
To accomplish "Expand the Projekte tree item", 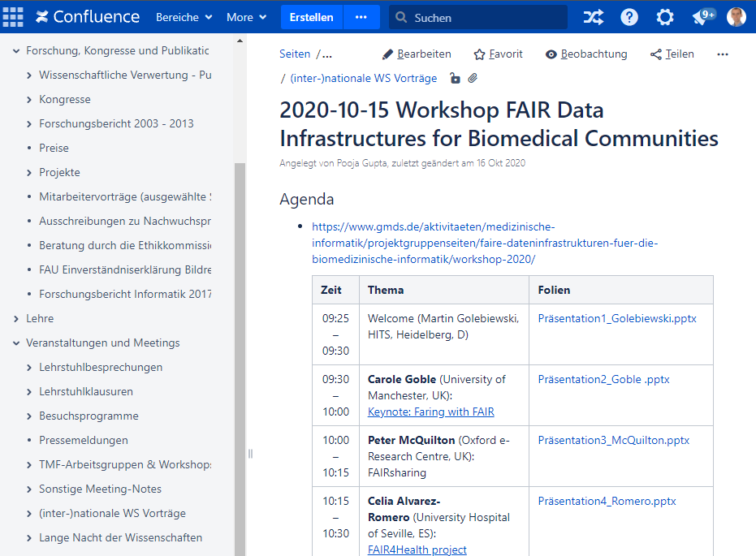I will [x=29, y=173].
